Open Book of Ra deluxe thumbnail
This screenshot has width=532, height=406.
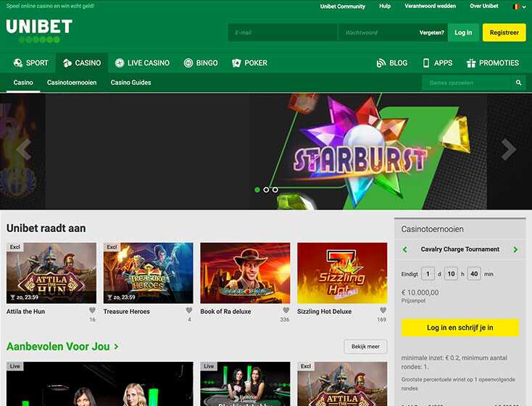[x=245, y=273]
